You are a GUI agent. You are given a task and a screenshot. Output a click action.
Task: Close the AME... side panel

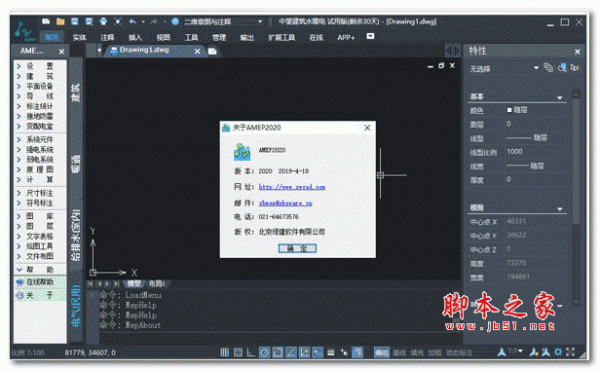click(x=62, y=51)
